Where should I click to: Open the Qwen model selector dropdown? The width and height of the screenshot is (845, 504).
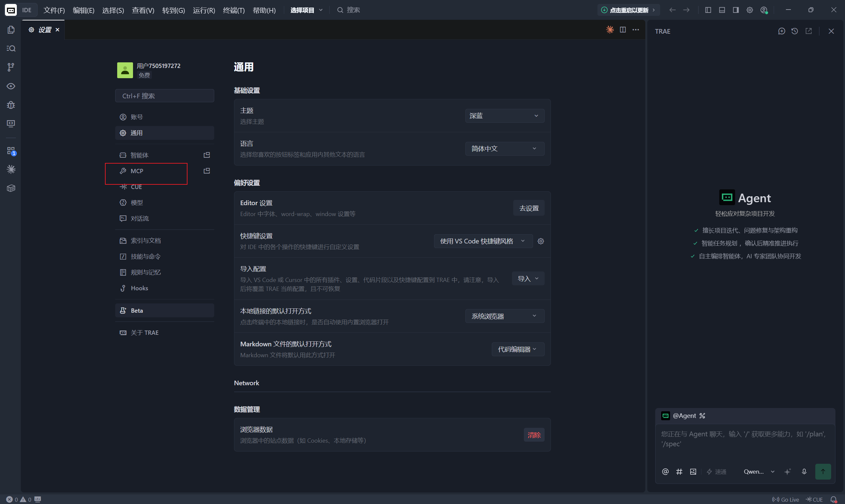tap(759, 471)
